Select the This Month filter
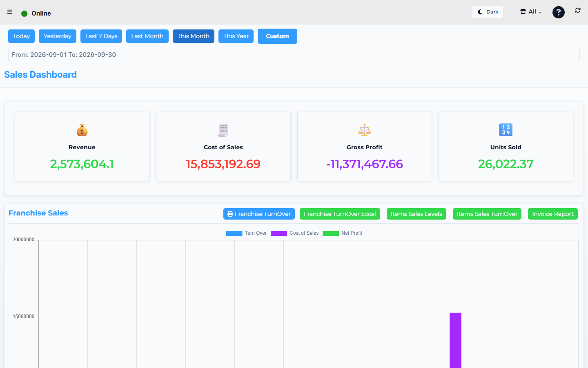Viewport: 588px width, 368px height. [x=194, y=36]
